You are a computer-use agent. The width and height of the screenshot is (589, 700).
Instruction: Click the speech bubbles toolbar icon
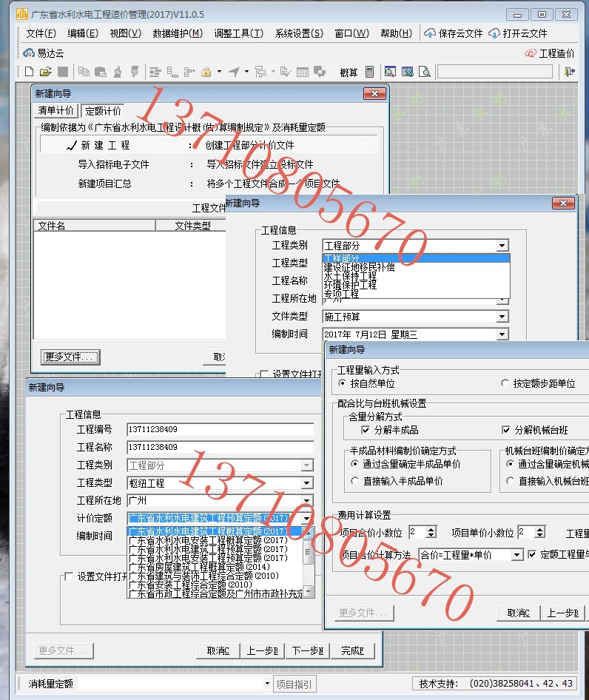point(319,72)
